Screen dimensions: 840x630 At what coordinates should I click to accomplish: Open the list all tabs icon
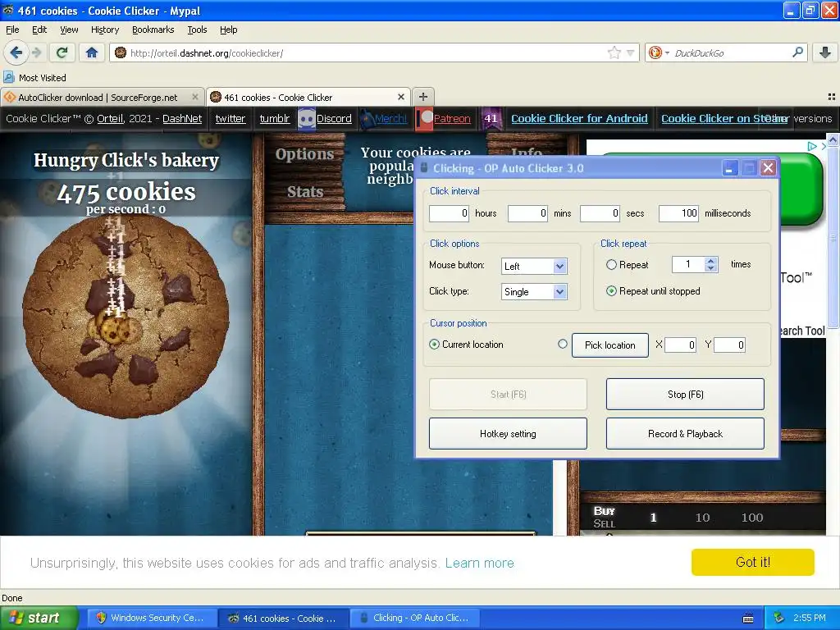(832, 97)
